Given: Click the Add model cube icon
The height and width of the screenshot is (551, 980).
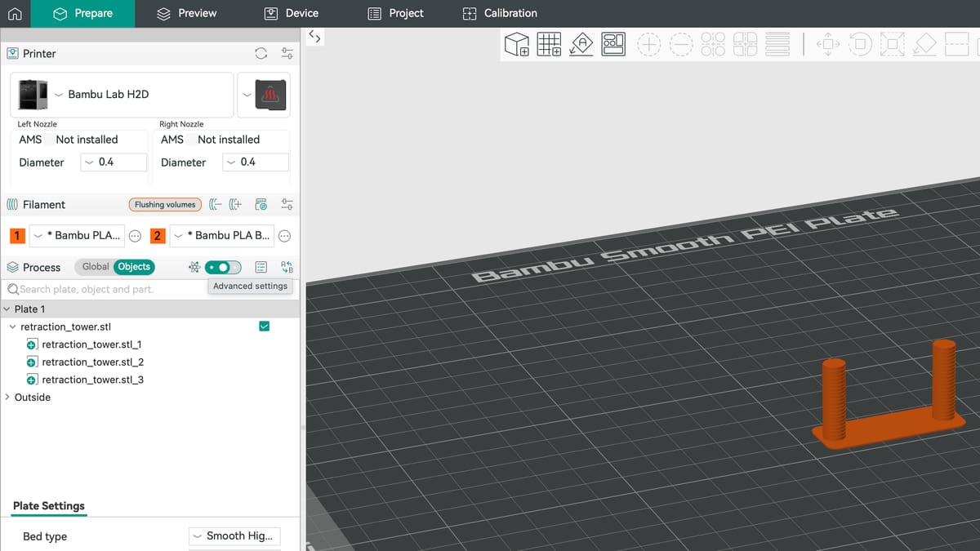Looking at the screenshot, I should pos(516,44).
